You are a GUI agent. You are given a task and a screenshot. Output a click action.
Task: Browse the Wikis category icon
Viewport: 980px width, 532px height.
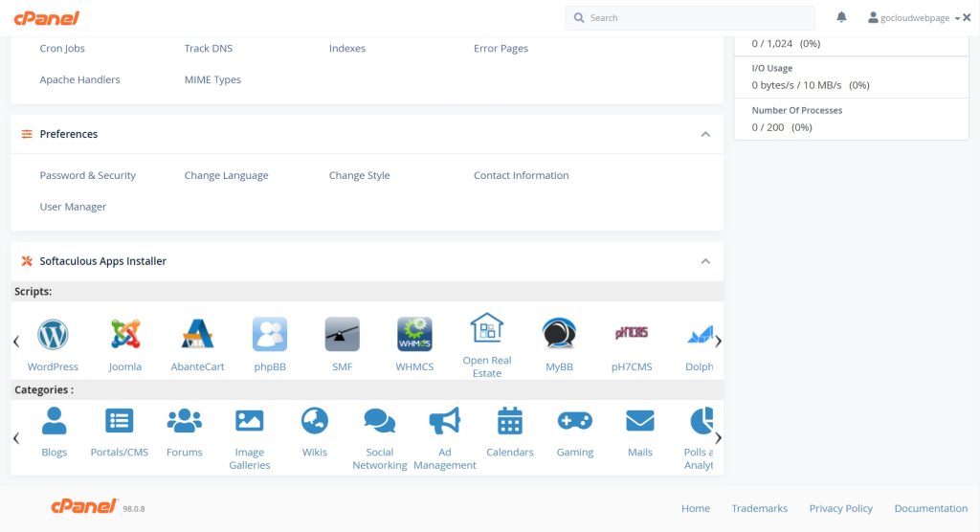pos(314,421)
